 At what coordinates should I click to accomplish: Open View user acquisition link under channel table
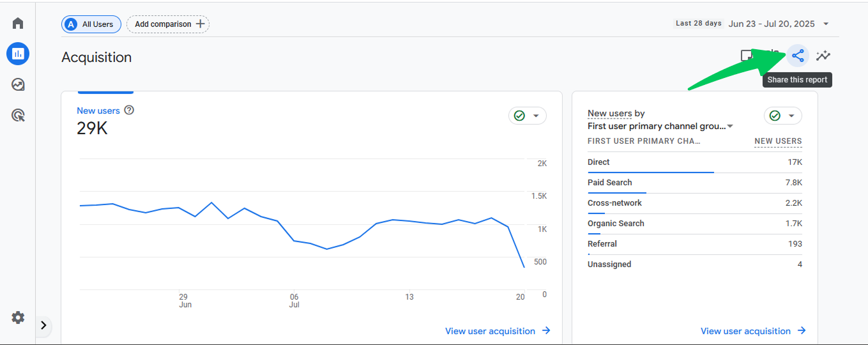pyautogui.click(x=753, y=331)
